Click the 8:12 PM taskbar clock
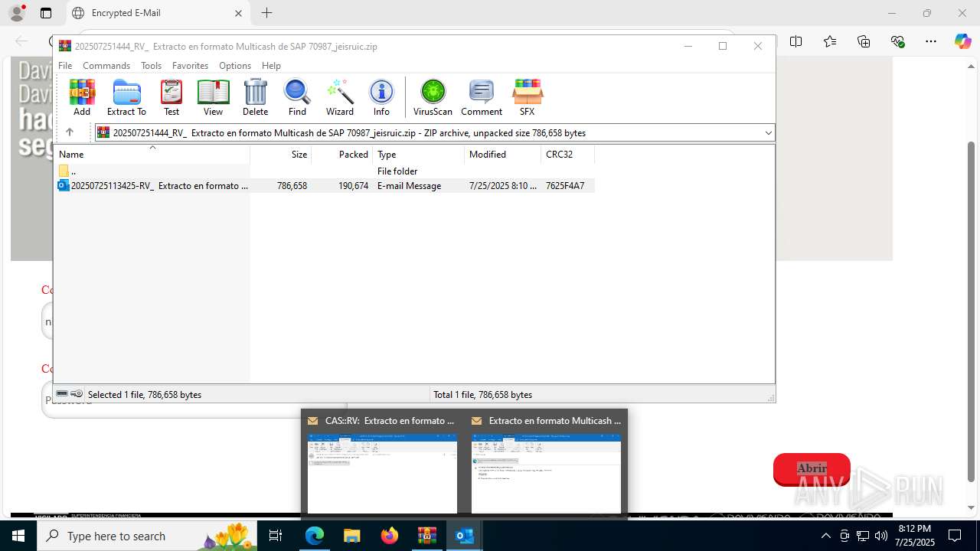The height and width of the screenshot is (551, 980). click(915, 536)
